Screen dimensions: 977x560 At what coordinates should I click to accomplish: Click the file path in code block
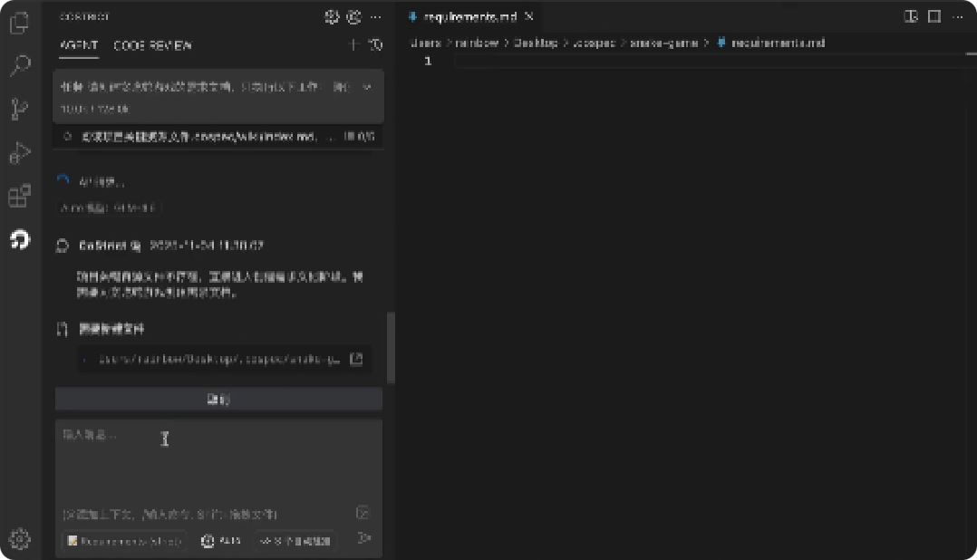pyautogui.click(x=219, y=360)
